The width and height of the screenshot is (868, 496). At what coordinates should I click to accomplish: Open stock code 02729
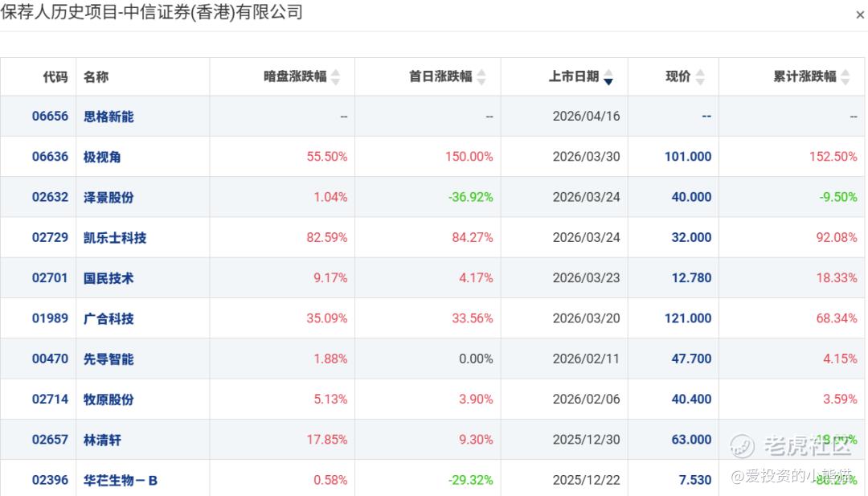(50, 237)
